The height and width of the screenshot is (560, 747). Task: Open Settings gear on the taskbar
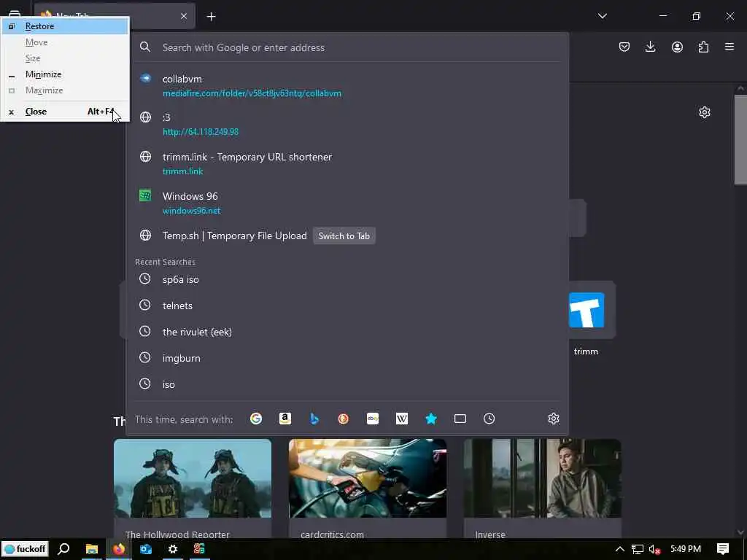172,549
